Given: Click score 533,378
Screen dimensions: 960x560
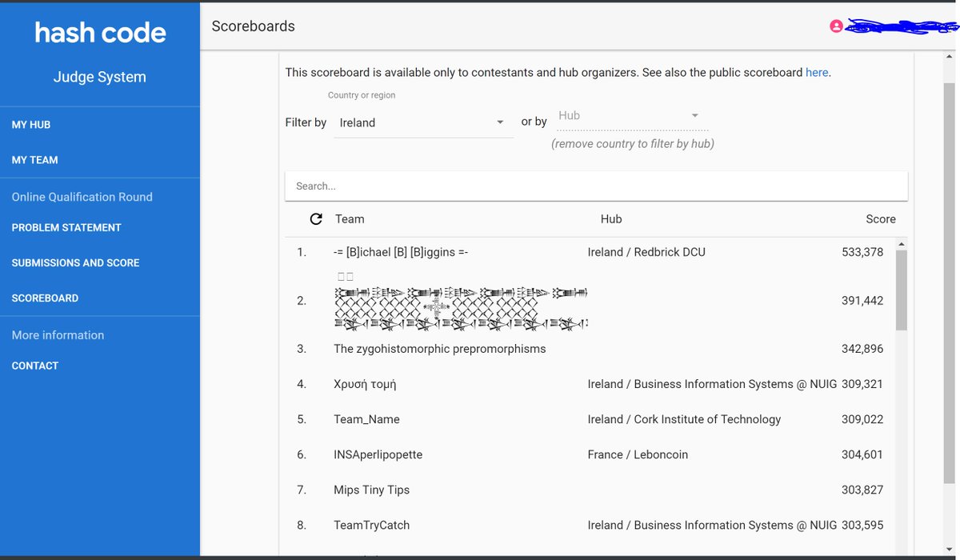Looking at the screenshot, I should [862, 252].
